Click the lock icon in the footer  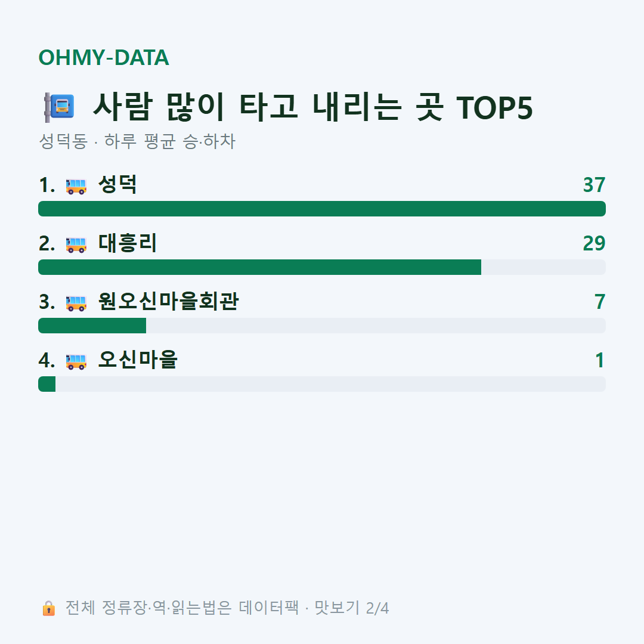pyautogui.click(x=48, y=608)
